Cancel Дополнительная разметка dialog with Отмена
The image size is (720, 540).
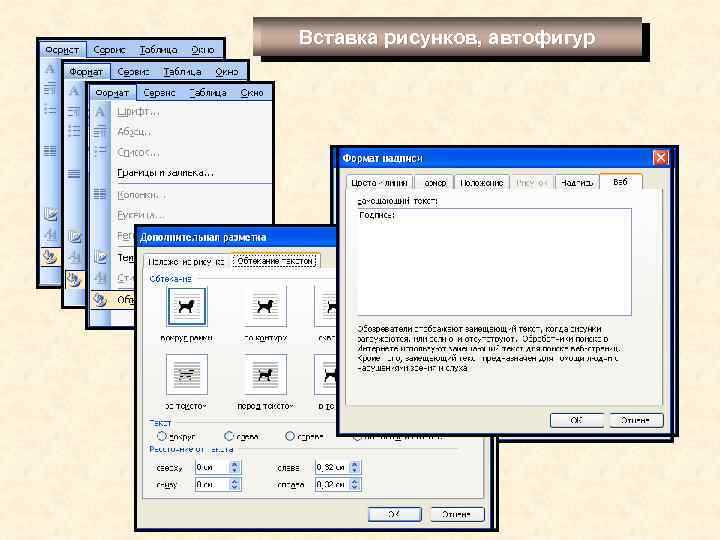457,514
